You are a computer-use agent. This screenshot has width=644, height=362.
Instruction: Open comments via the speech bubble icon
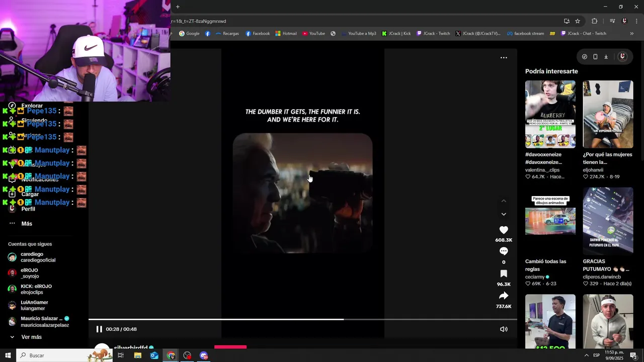[504, 251]
